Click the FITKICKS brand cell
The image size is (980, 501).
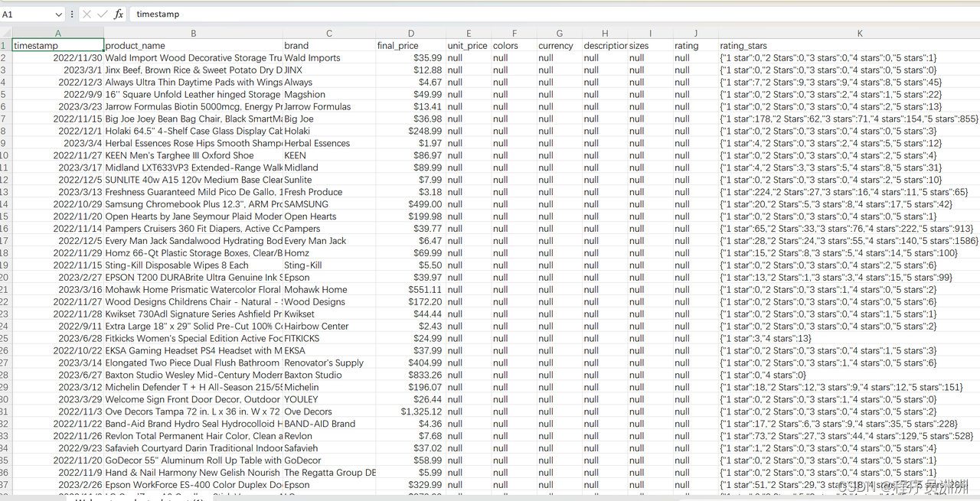(x=329, y=338)
